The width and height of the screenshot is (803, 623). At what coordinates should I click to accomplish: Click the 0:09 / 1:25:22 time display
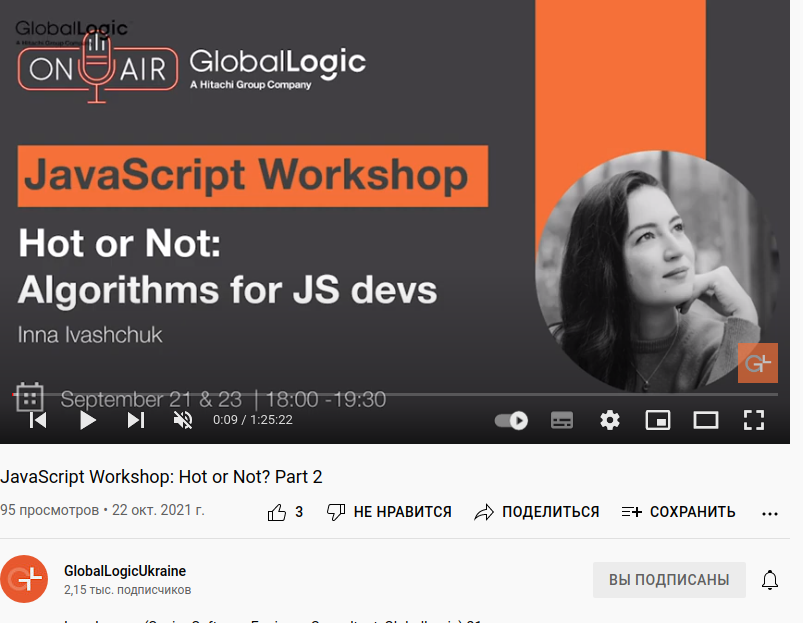(252, 420)
